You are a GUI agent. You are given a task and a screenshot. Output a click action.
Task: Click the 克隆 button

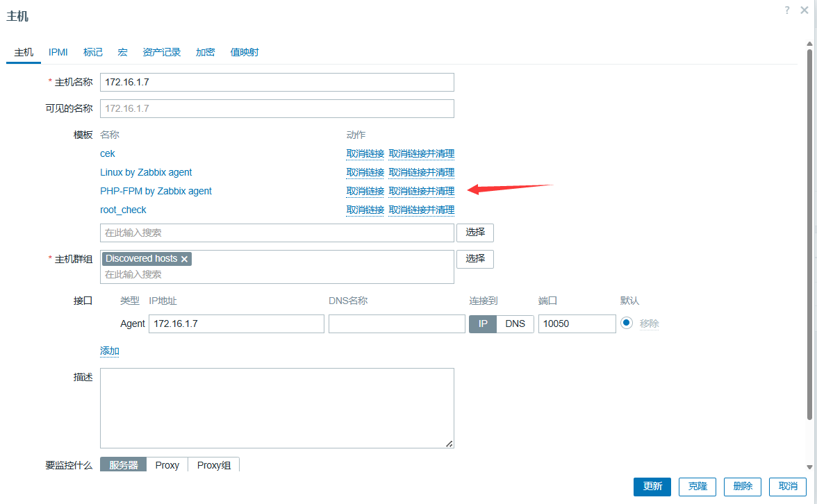tap(698, 486)
